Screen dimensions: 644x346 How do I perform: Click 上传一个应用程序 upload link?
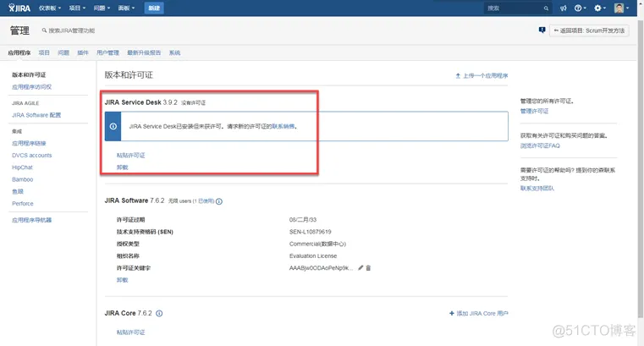(x=482, y=75)
